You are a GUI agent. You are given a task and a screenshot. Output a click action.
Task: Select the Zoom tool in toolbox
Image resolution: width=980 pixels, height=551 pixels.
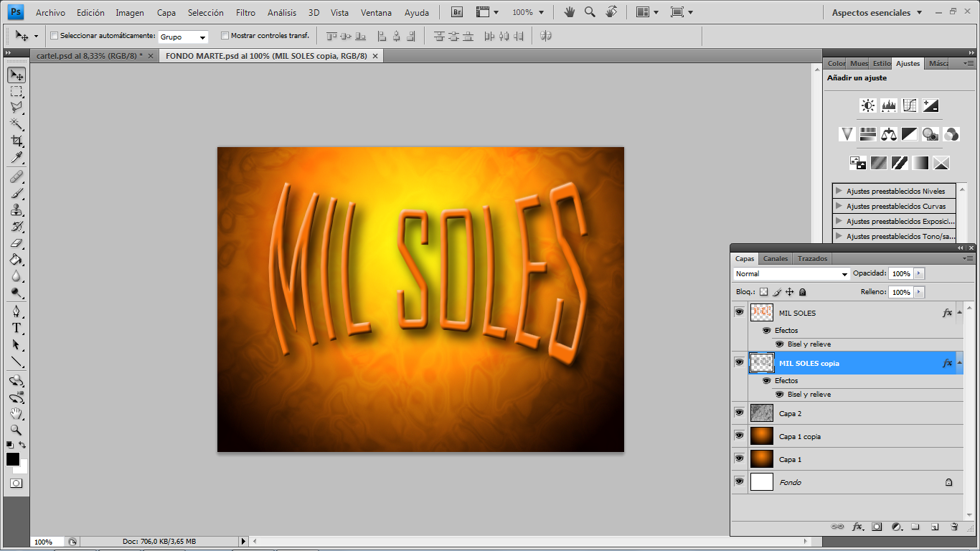pyautogui.click(x=16, y=430)
